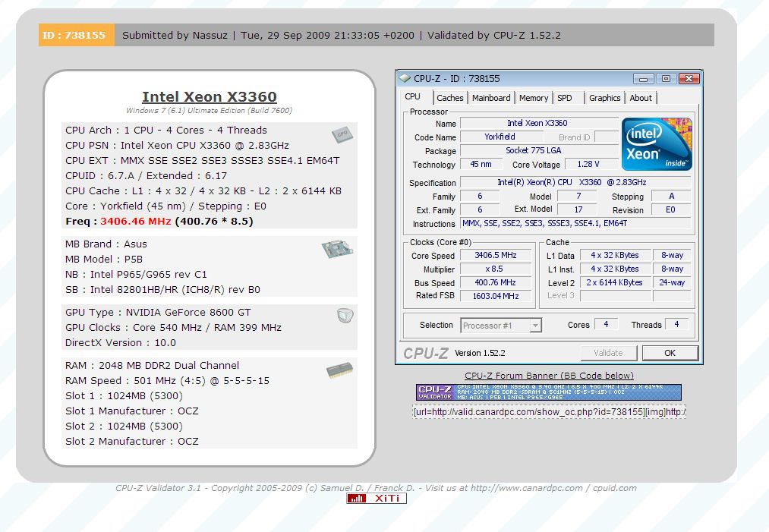Click the CPU-Z title bar app icon

pos(405,78)
